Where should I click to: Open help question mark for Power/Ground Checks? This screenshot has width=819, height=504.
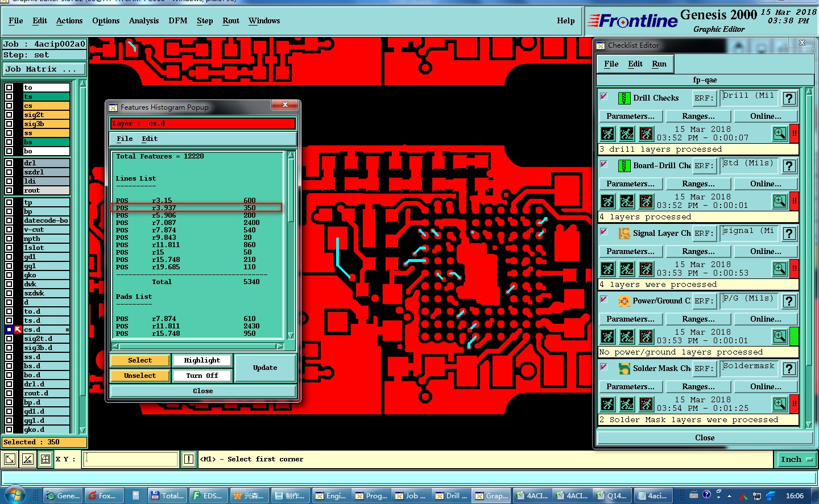coord(789,301)
